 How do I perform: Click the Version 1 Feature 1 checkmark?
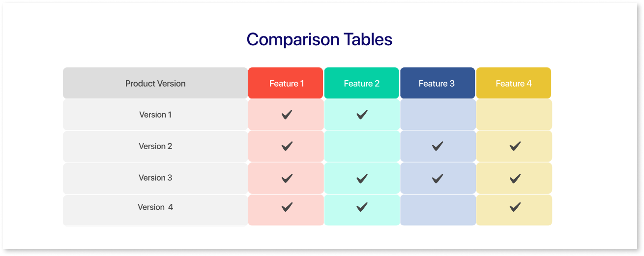[287, 115]
